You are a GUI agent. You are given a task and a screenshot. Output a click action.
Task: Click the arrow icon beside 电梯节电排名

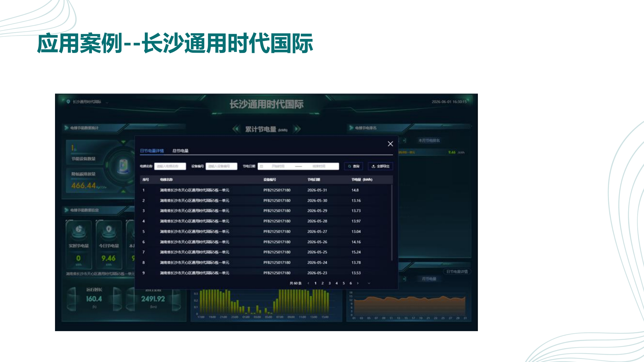click(x=351, y=128)
